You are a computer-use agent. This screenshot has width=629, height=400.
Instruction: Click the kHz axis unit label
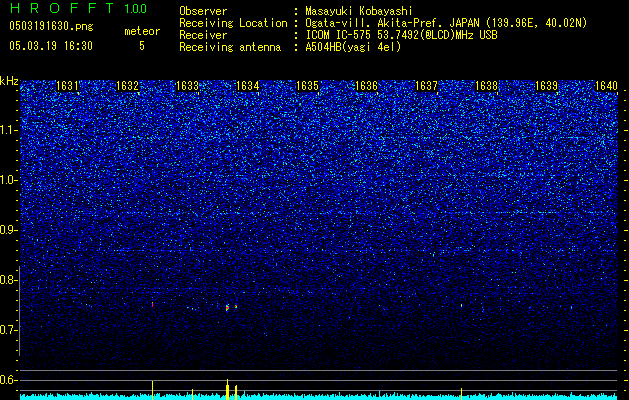coord(9,81)
